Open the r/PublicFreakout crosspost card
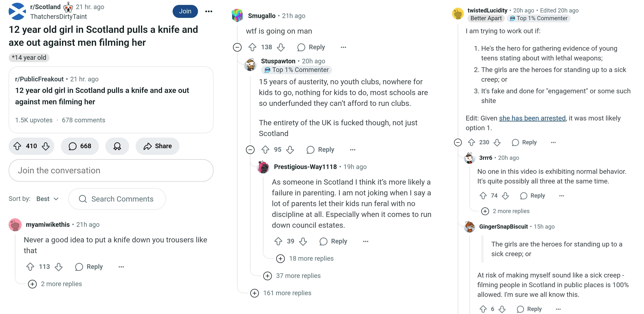Screen dimensions: 644x314 pos(111,100)
